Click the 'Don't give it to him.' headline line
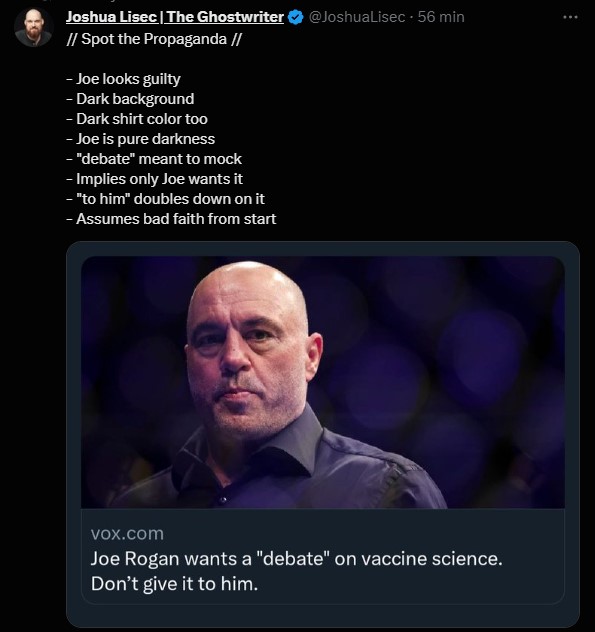The width and height of the screenshot is (595, 632). click(x=174, y=584)
